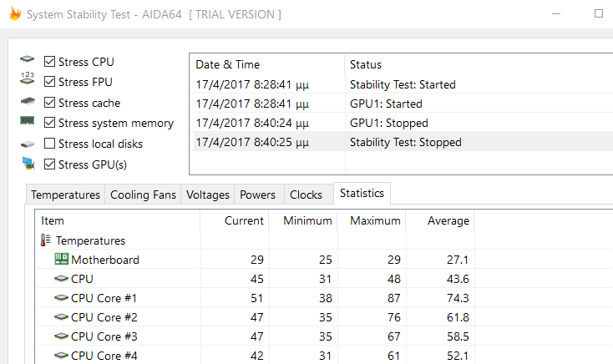Disable the Stress cache checkbox
613x364 pixels.
(x=49, y=103)
